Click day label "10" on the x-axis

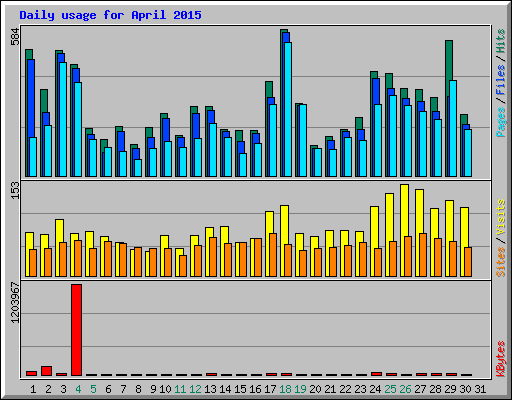(x=165, y=389)
